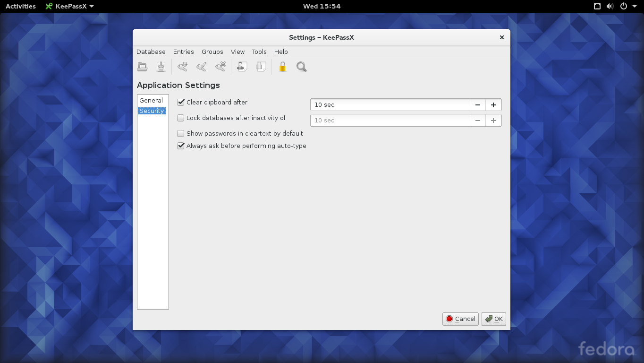Open the Groups menu
Image resolution: width=644 pixels, height=363 pixels.
[x=212, y=52]
